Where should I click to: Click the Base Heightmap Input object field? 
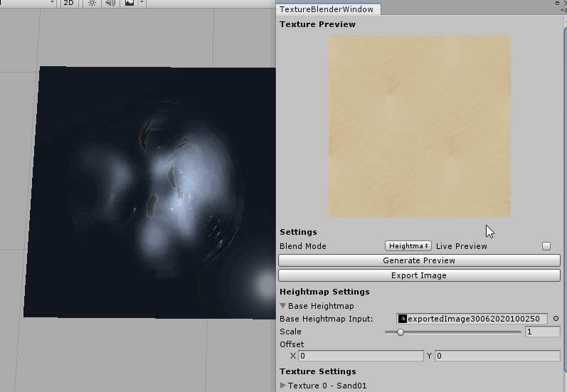tap(472, 319)
